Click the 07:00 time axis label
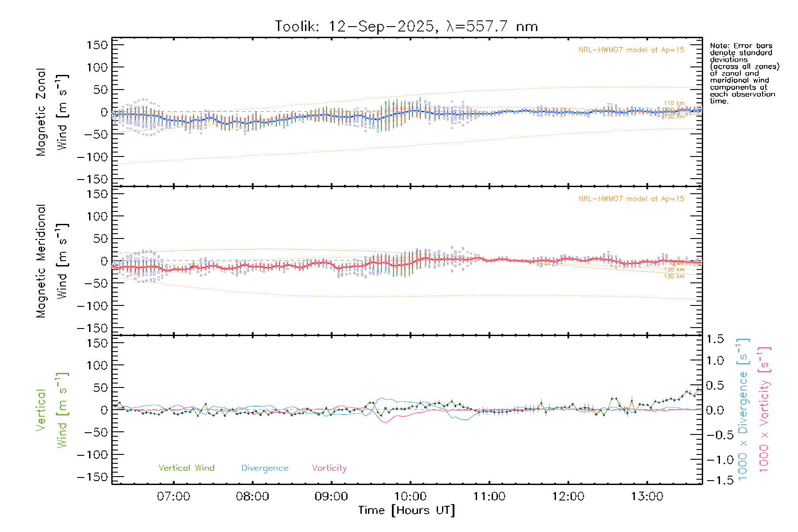Image resolution: width=798 pixels, height=532 pixels. [173, 497]
